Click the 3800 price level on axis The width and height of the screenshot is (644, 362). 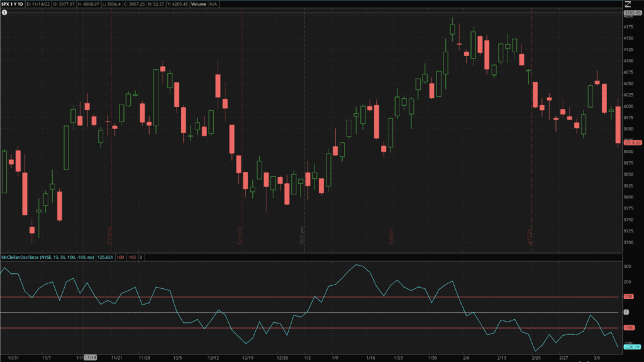628,197
